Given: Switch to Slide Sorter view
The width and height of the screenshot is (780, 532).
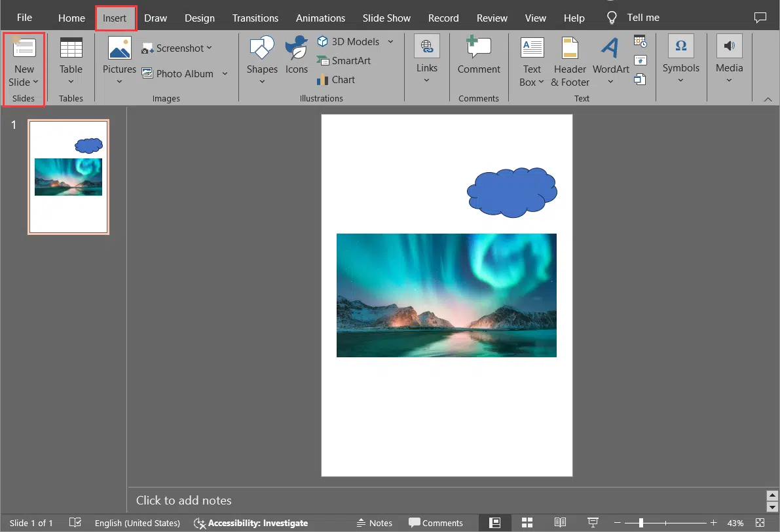Looking at the screenshot, I should [527, 522].
